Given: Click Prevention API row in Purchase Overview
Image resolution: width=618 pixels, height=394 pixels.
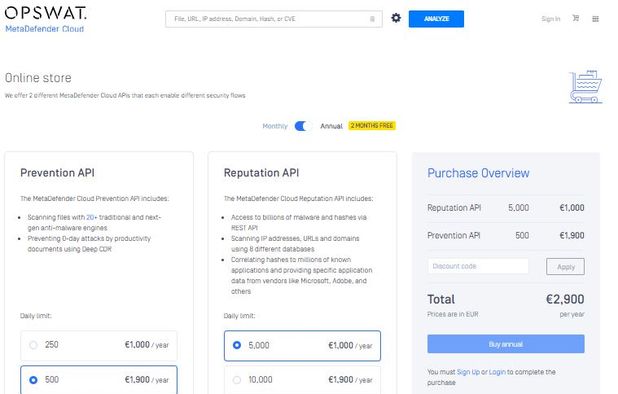Looking at the screenshot, I should pos(506,235).
